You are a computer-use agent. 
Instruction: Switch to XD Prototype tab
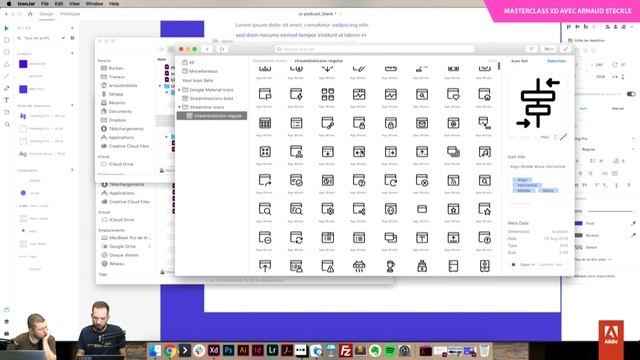70,14
